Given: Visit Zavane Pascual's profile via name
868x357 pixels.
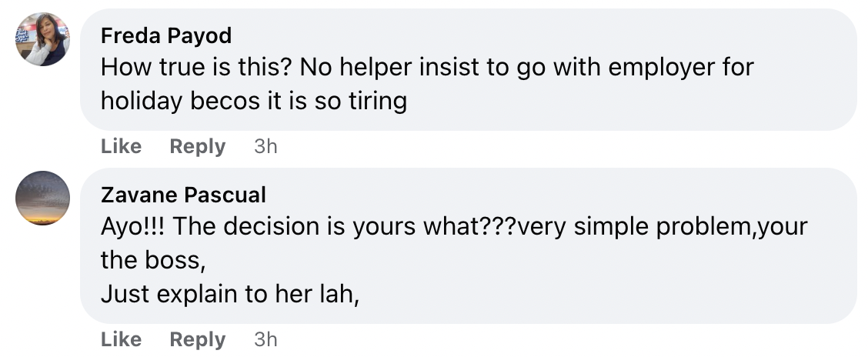Looking at the screenshot, I should tap(183, 195).
